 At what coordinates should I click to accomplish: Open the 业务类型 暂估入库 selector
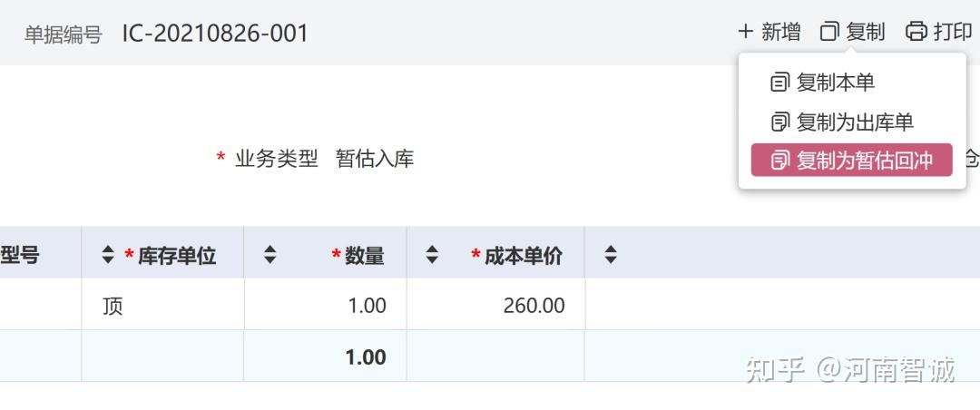point(375,159)
